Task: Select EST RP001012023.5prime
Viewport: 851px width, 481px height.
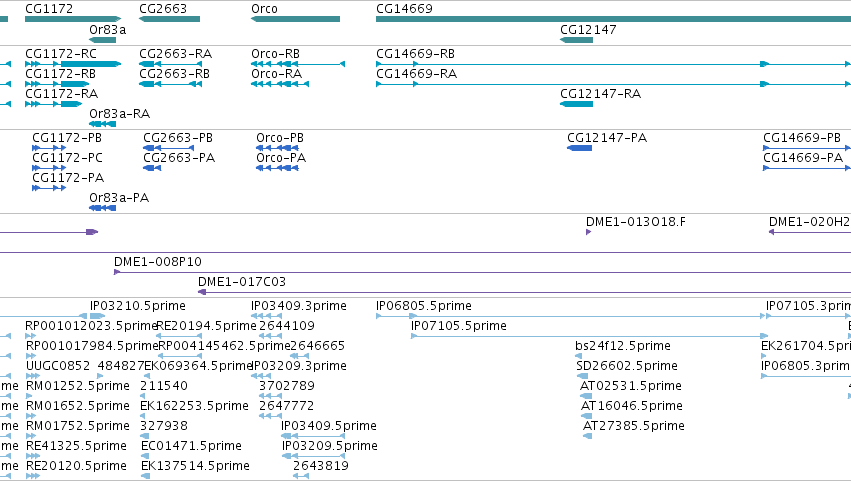Action: [91, 326]
